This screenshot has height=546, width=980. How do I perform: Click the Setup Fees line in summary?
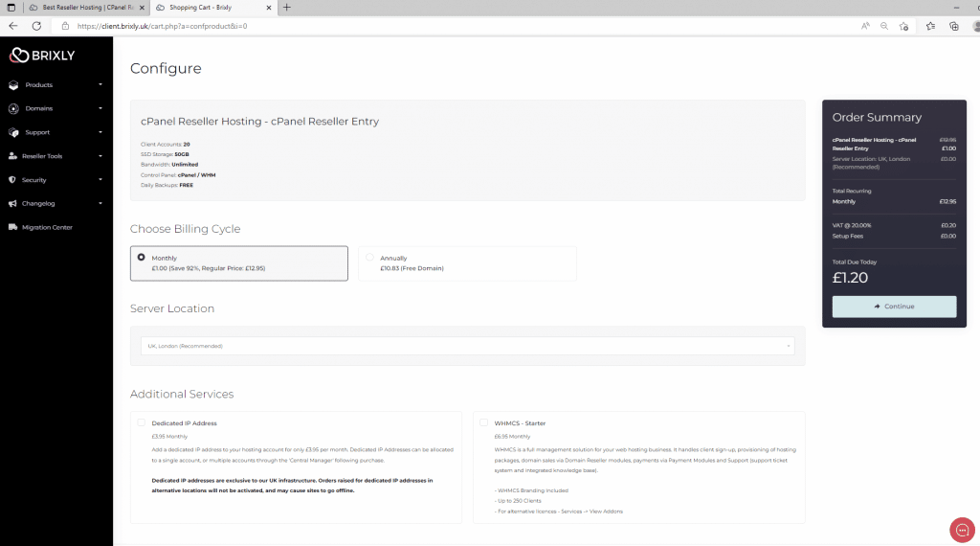click(x=894, y=237)
